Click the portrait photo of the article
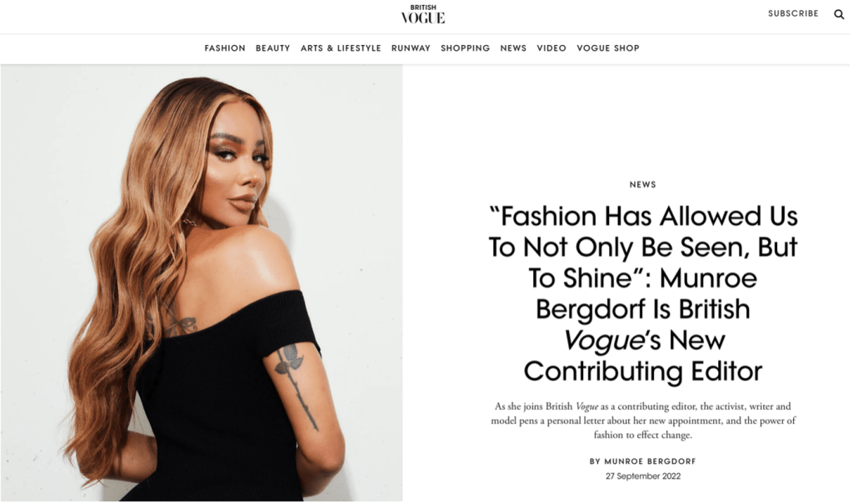Screen dimensions: 853x504 [x=202, y=282]
